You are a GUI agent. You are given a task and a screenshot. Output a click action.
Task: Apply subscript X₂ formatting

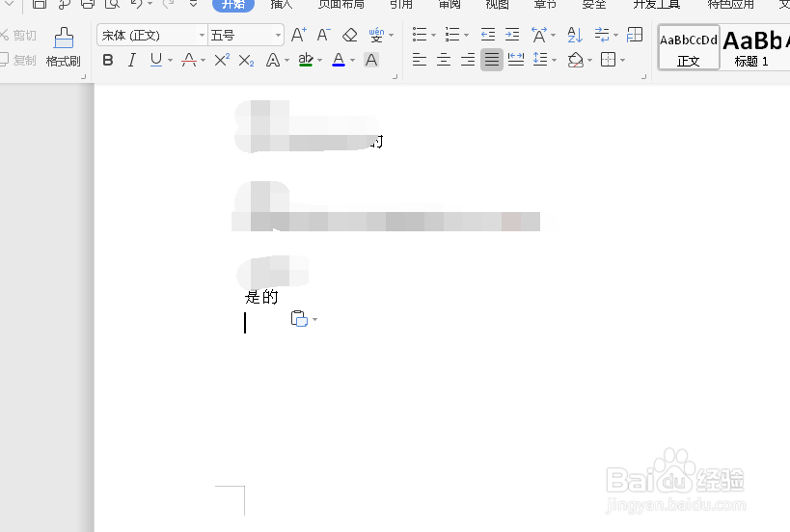(246, 61)
